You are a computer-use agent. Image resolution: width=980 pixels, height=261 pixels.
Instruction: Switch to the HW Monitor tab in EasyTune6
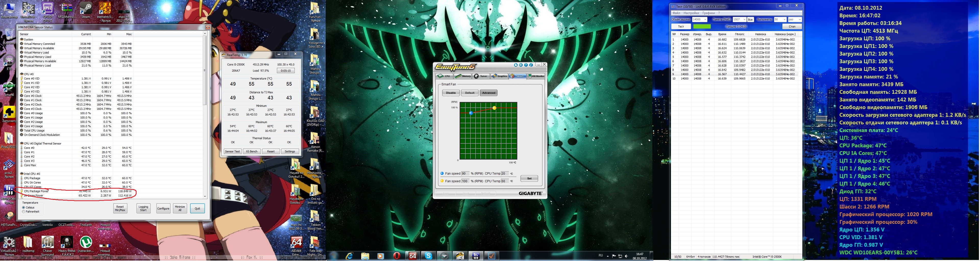(536, 76)
